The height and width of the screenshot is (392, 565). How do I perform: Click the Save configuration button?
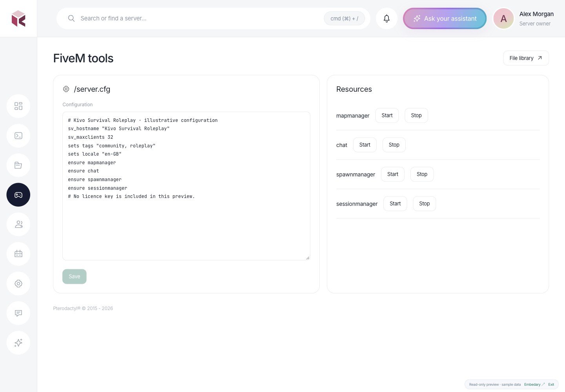click(x=74, y=276)
